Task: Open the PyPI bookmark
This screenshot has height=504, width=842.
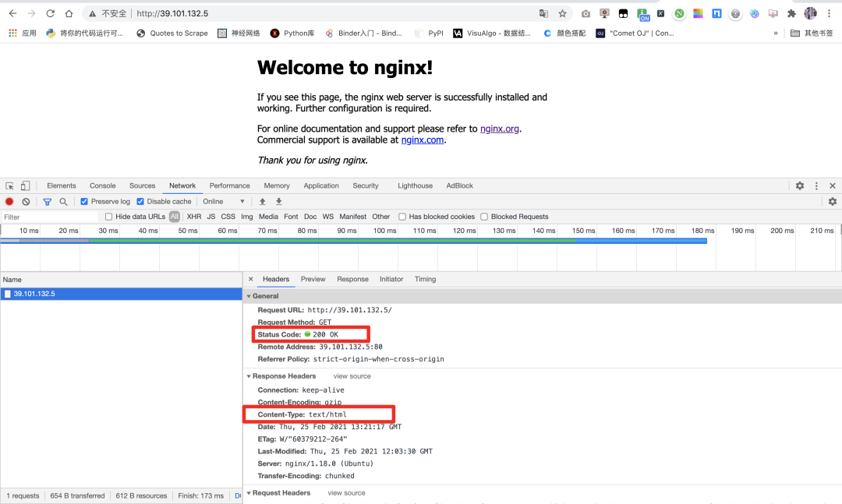Action: 429,33
